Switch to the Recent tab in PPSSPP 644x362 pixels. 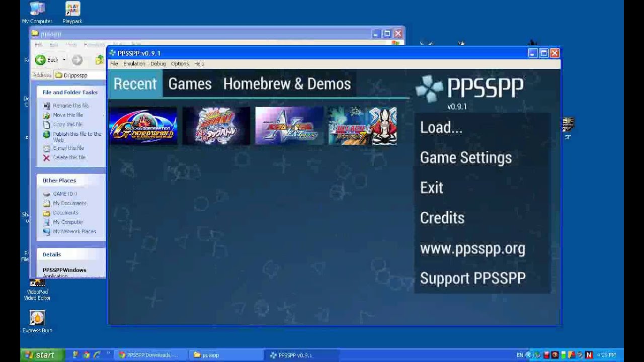(x=135, y=84)
